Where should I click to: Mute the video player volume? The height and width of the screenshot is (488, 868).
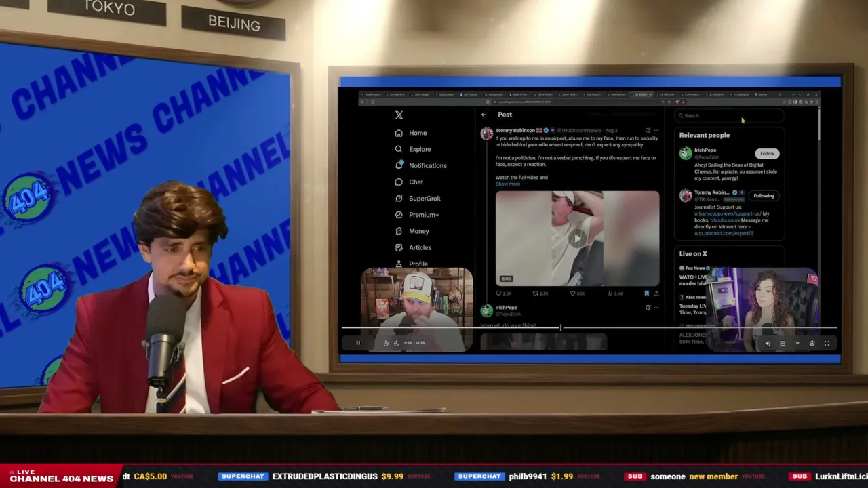(x=768, y=344)
